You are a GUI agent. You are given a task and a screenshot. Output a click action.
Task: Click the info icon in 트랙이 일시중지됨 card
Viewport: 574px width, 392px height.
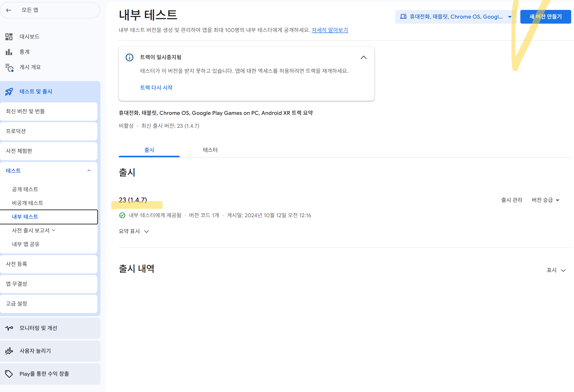pos(129,57)
